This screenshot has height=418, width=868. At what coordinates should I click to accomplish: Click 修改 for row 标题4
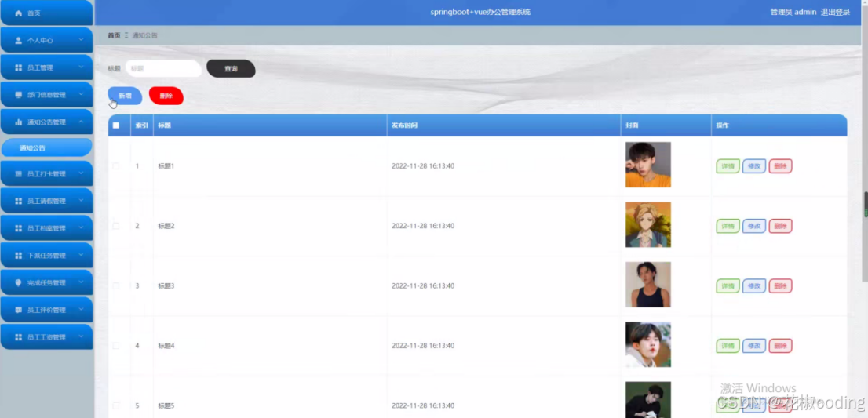point(754,346)
